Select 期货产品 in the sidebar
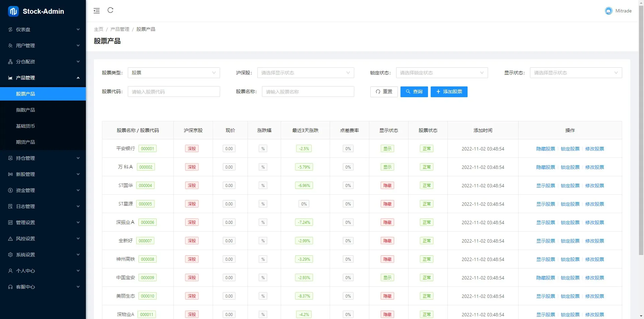Screen dimensions: 644x319 25,142
